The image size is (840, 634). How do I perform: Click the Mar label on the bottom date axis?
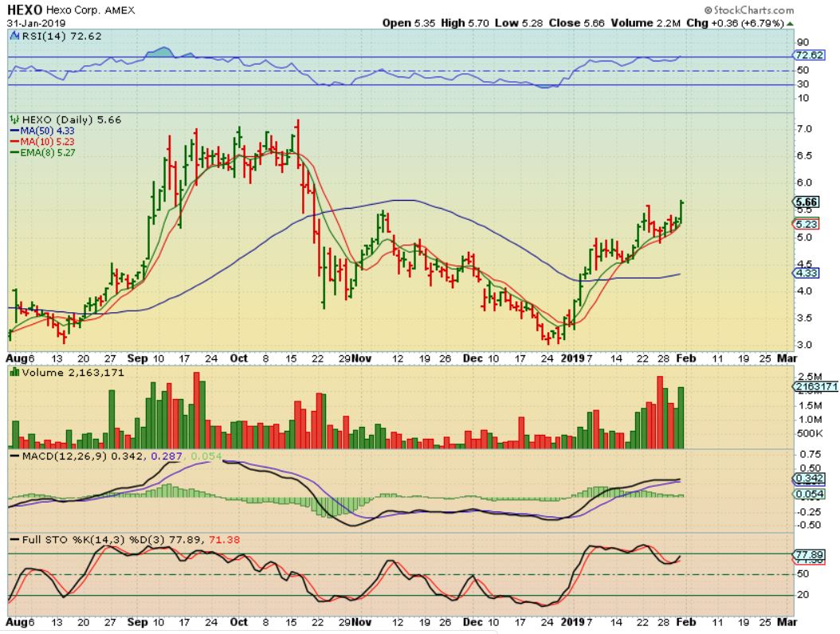click(x=787, y=622)
